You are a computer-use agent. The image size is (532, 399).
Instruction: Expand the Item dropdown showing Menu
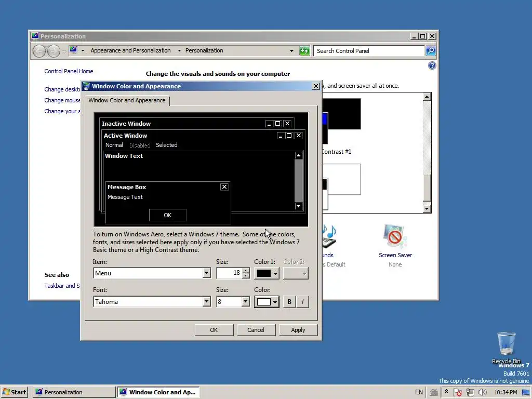pos(206,273)
